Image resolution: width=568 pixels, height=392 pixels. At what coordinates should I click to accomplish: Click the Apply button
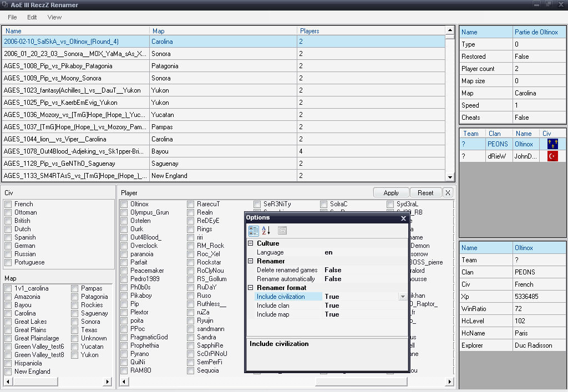tap(391, 193)
